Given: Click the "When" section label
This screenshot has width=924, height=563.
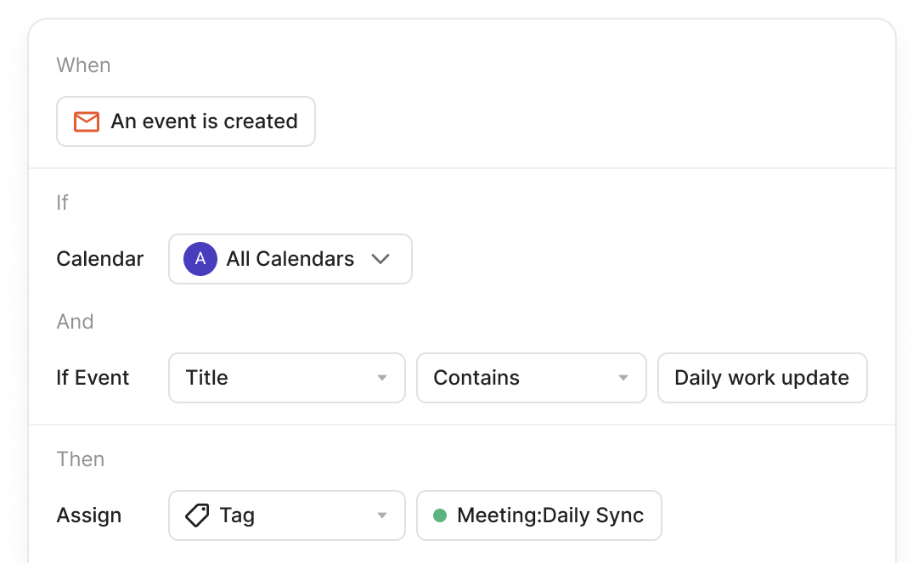Looking at the screenshot, I should [x=83, y=65].
